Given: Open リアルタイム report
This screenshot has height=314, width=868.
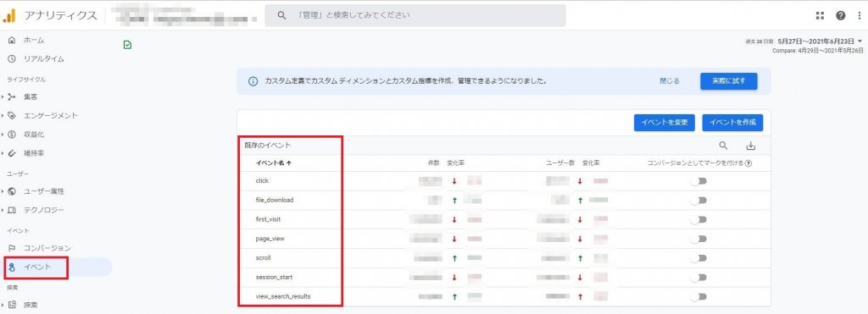Looking at the screenshot, I should tap(44, 59).
